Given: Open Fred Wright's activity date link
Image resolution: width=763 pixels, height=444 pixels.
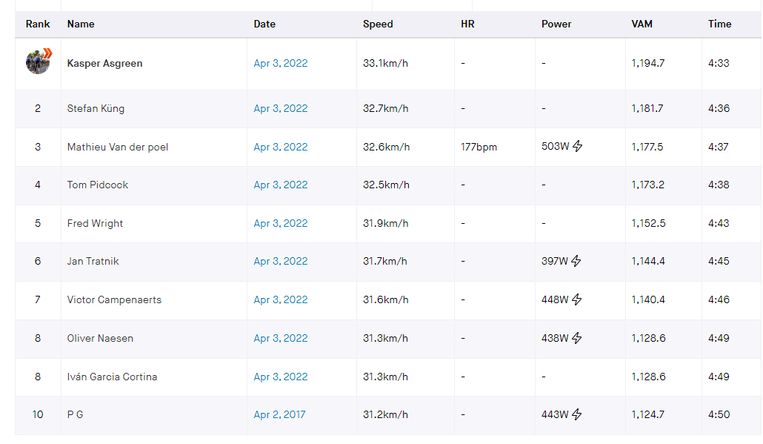Looking at the screenshot, I should point(280,223).
